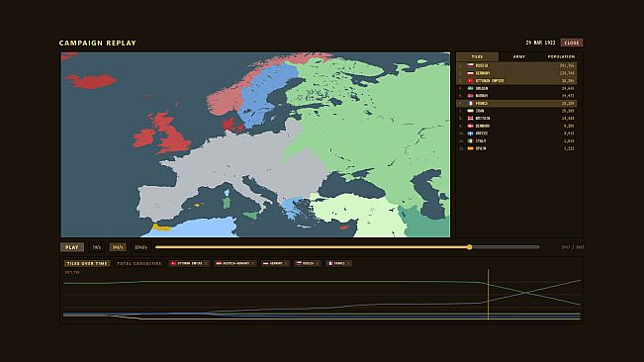Click the Sweden flag in the ranking list

click(471, 88)
